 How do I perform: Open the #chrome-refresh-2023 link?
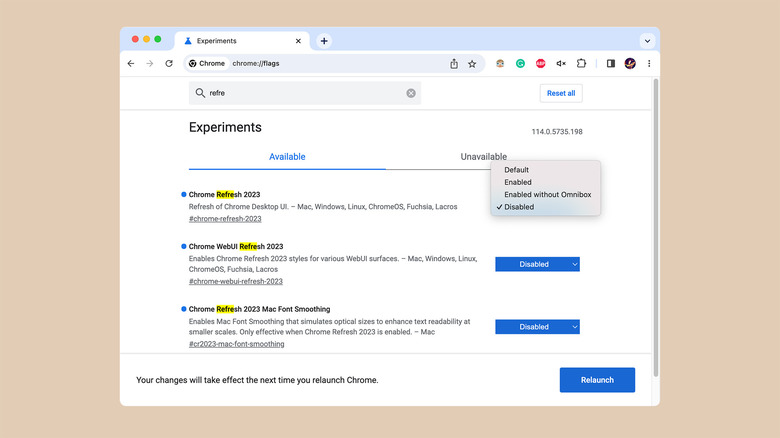click(x=225, y=219)
